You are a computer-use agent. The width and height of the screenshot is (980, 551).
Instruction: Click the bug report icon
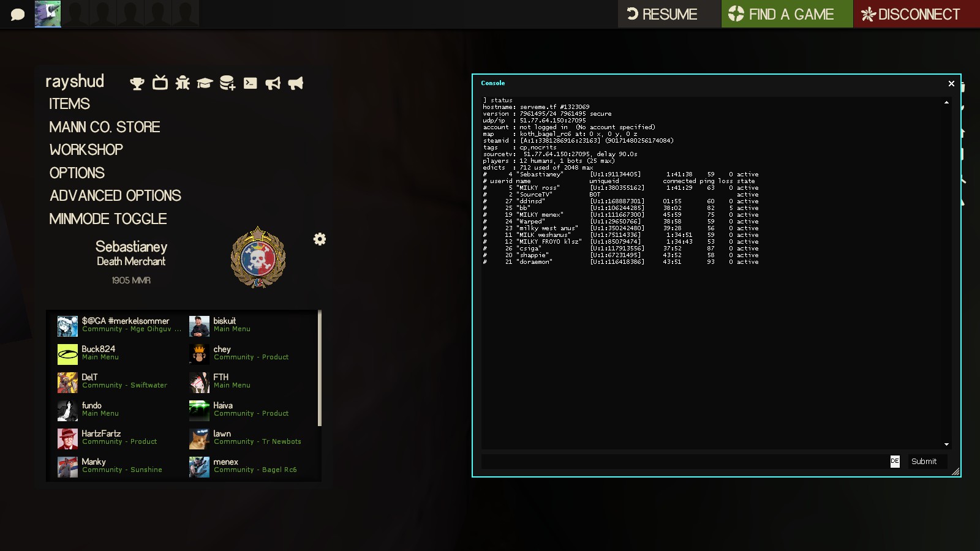coord(183,83)
